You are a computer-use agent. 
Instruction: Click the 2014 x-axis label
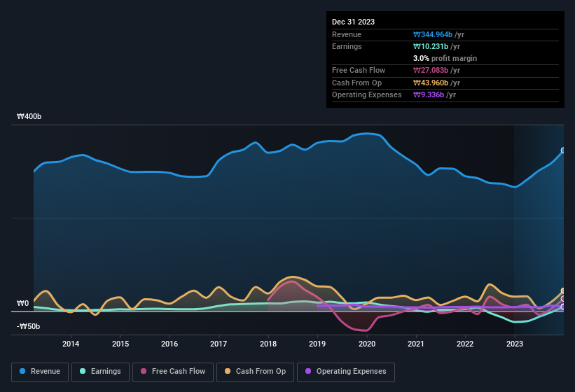click(x=71, y=344)
